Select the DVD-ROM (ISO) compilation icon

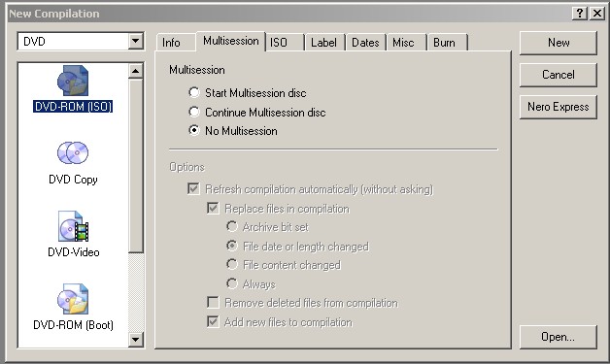coord(73,81)
